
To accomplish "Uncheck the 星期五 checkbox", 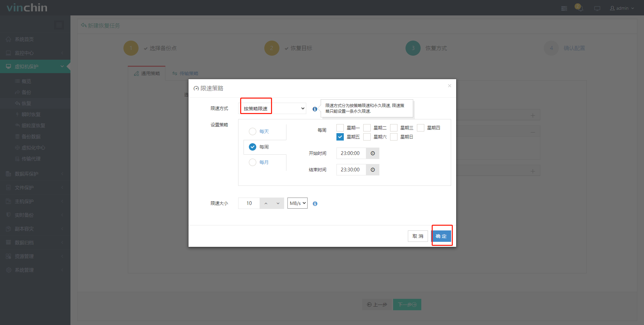I will [340, 137].
